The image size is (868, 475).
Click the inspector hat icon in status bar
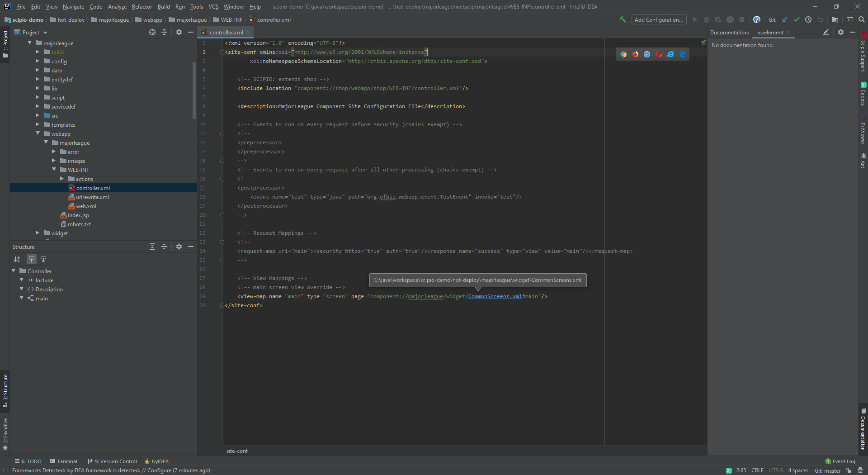[860, 470]
